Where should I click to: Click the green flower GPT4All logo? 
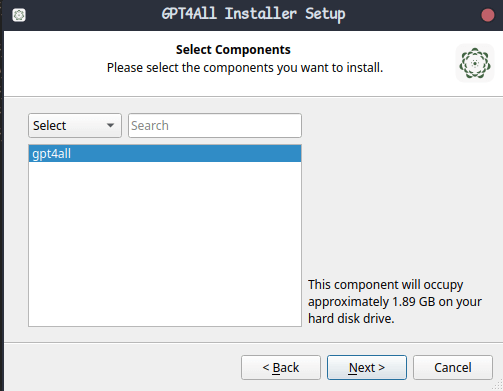[475, 63]
